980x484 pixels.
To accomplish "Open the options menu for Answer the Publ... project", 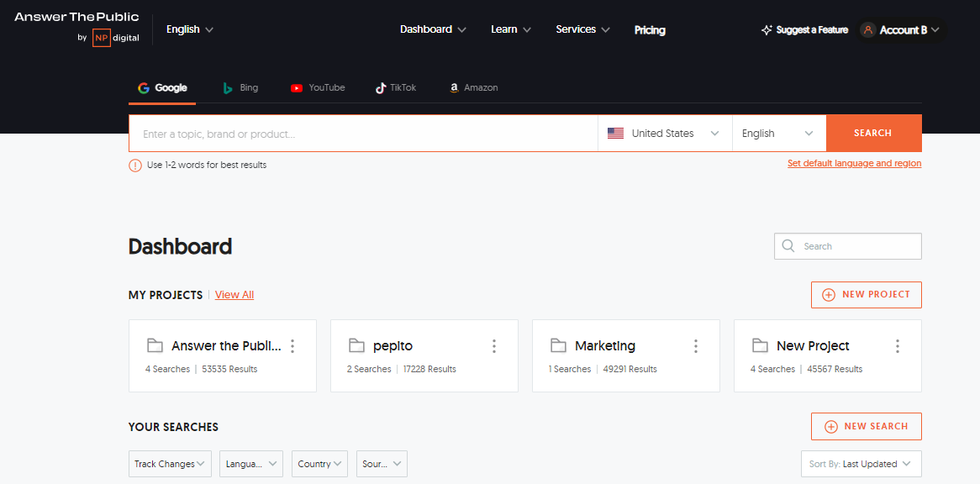I will coord(292,346).
